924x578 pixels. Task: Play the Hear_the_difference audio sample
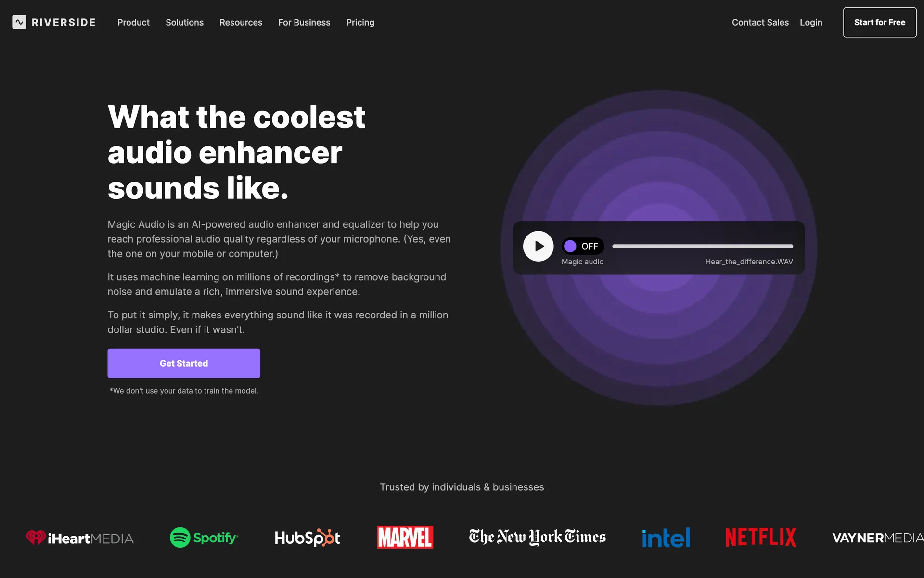[x=538, y=246]
